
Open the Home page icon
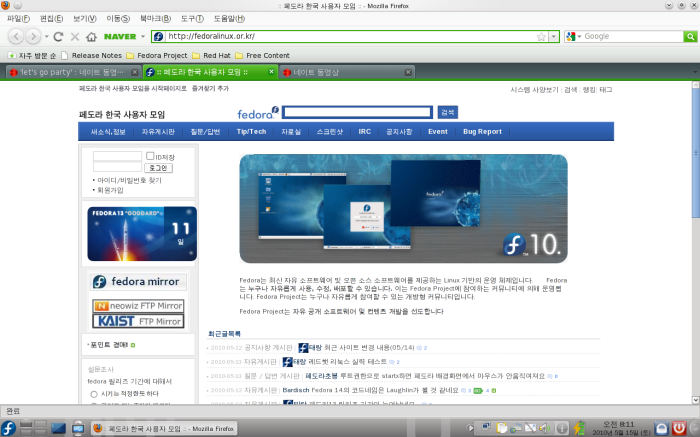(91, 37)
